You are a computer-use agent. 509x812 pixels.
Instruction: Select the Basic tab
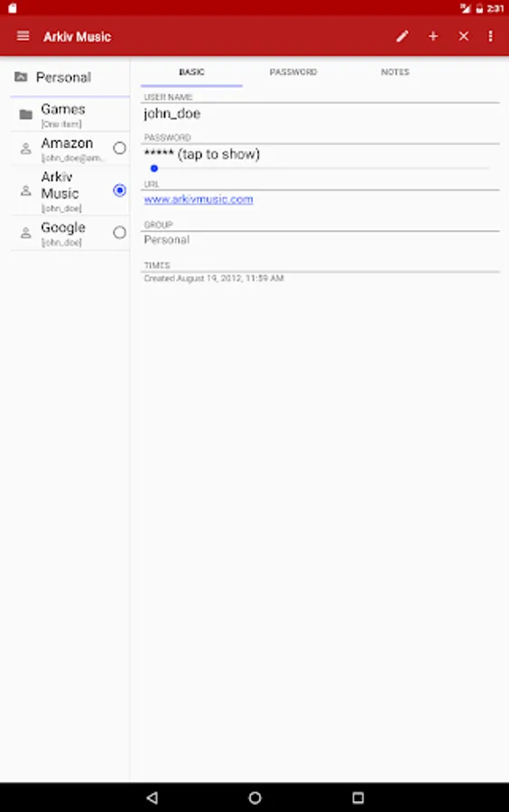coord(191,72)
